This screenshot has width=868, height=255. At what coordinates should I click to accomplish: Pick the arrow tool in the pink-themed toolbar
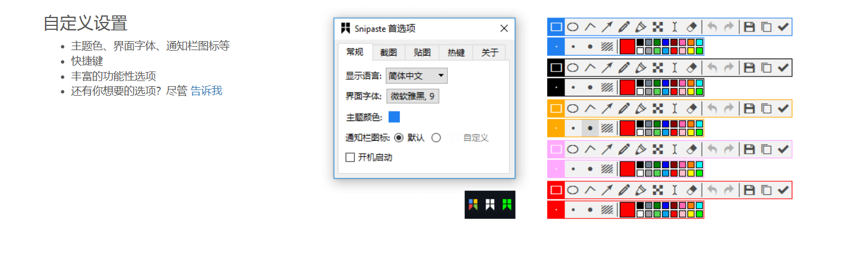point(607,149)
